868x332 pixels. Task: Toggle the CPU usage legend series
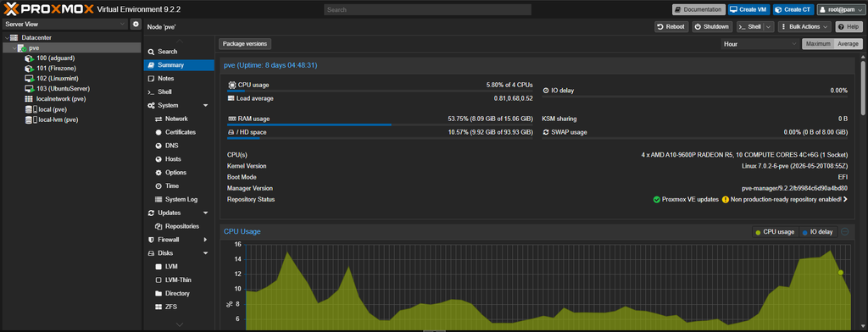click(x=775, y=232)
